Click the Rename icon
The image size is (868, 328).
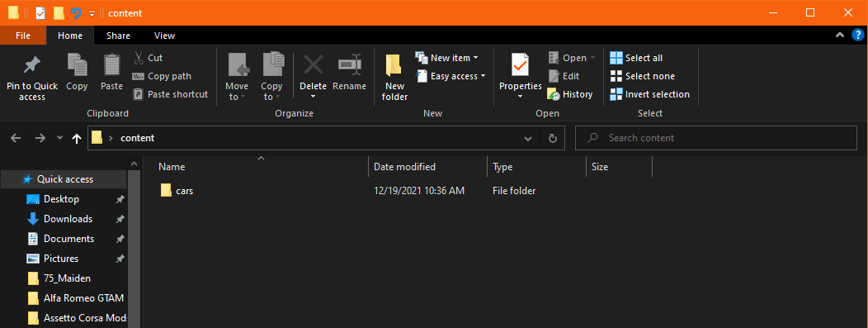coord(350,64)
